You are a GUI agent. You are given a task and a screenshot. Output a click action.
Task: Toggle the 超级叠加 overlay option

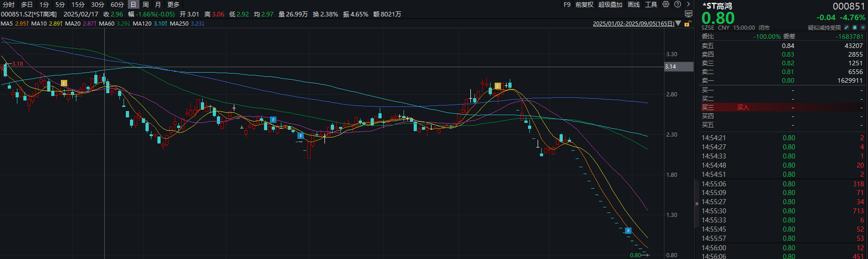click(610, 5)
